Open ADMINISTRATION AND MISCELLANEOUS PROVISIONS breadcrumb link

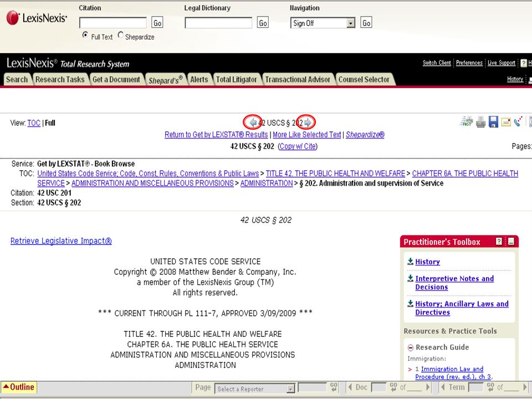(152, 183)
